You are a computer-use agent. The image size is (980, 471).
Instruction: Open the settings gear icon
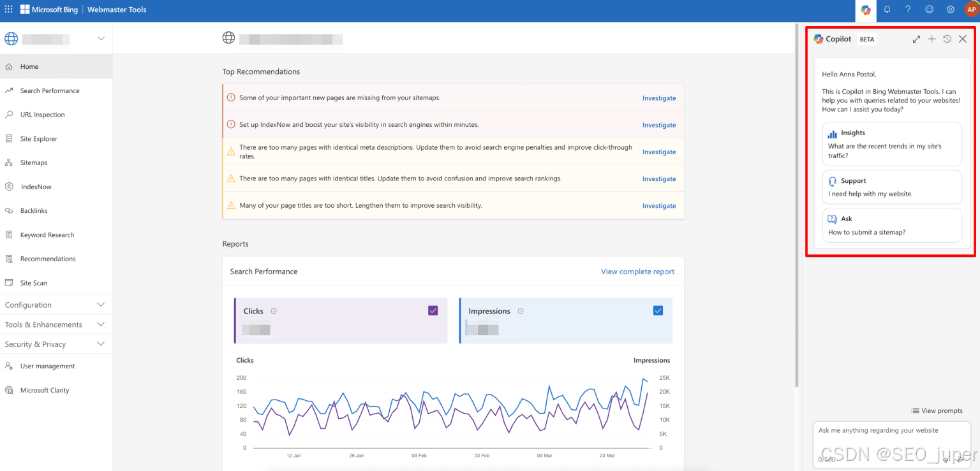coord(950,10)
